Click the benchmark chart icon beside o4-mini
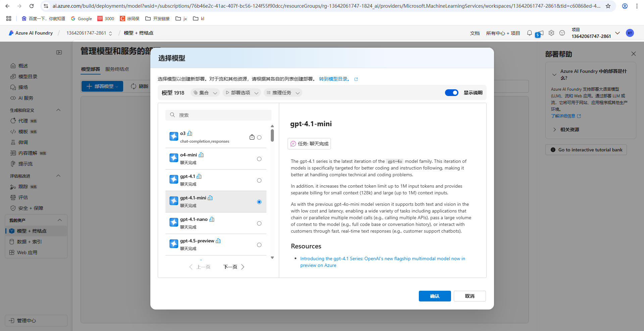The height and width of the screenshot is (331, 644). pos(201,155)
